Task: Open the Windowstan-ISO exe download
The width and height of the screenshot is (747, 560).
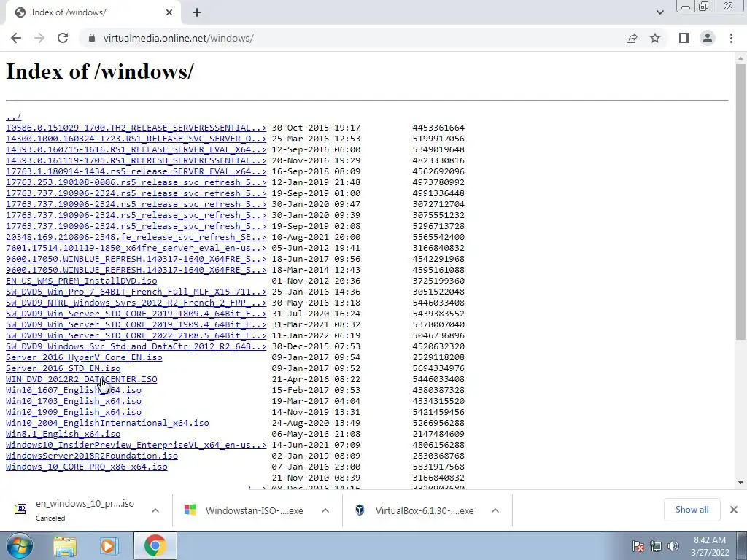Action: click(x=244, y=510)
